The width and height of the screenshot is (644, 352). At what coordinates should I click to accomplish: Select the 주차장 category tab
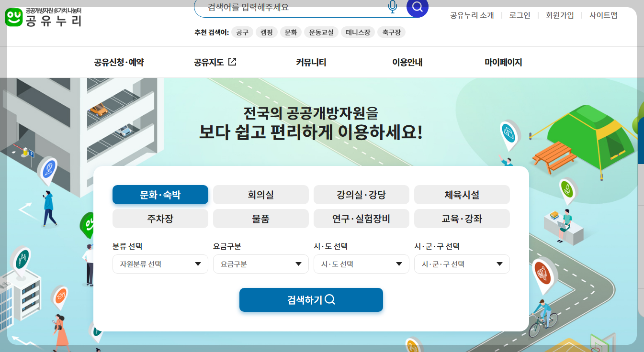(160, 219)
